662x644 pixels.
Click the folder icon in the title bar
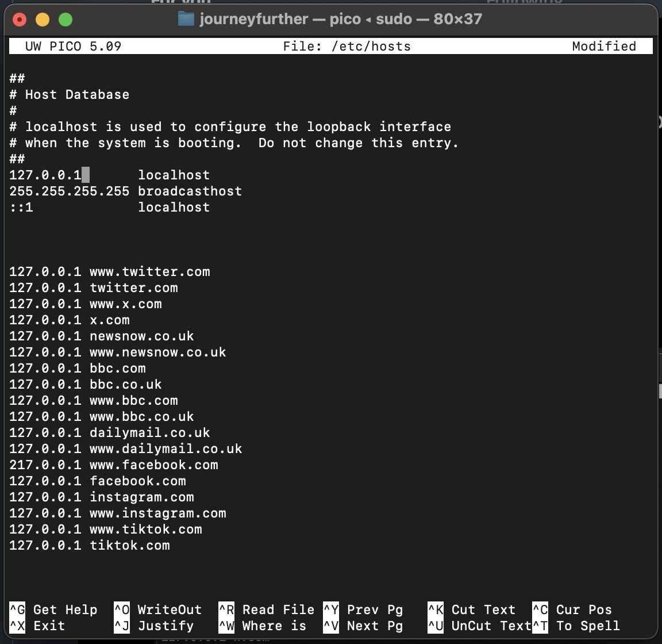(186, 19)
